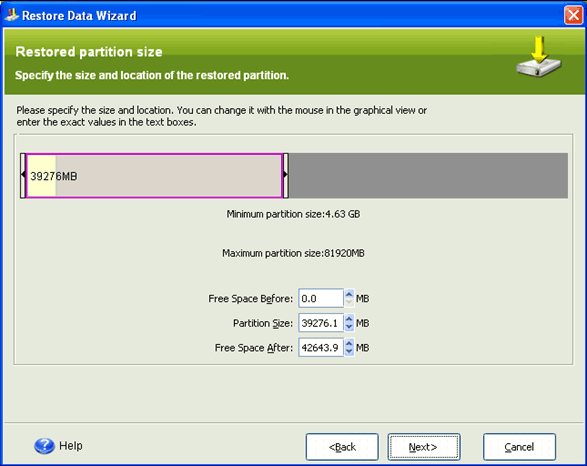The image size is (587, 466).
Task: Increase Free Space After with up arrow
Action: [349, 343]
